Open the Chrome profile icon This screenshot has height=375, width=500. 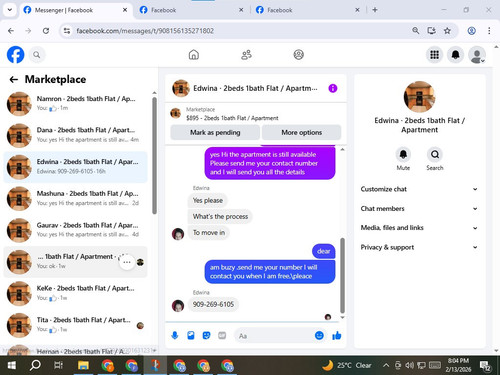click(471, 31)
